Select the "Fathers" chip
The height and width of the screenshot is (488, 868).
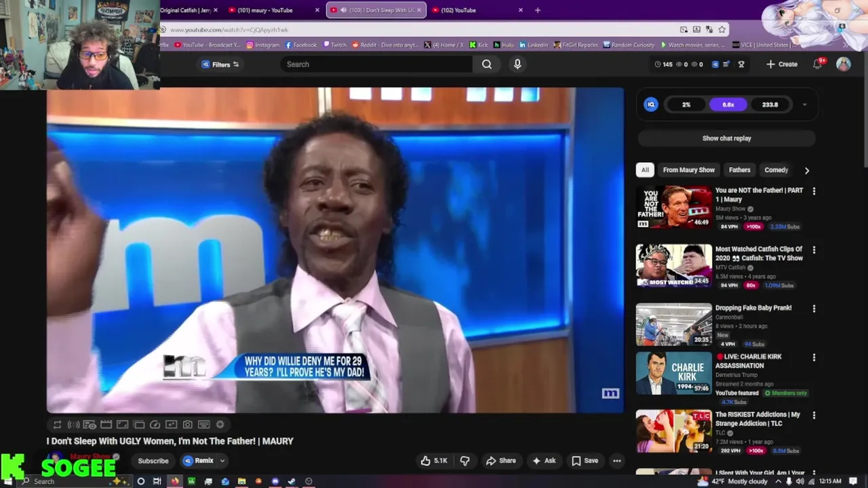(x=739, y=170)
